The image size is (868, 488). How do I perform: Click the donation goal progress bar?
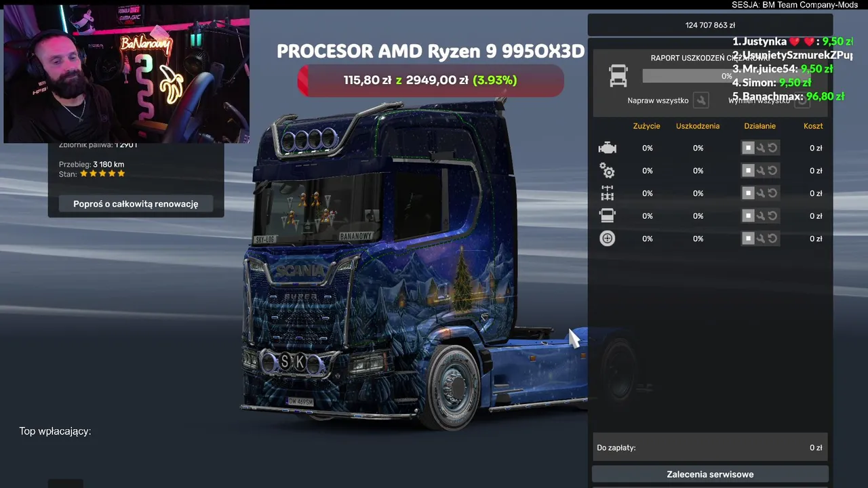pyautogui.click(x=431, y=80)
